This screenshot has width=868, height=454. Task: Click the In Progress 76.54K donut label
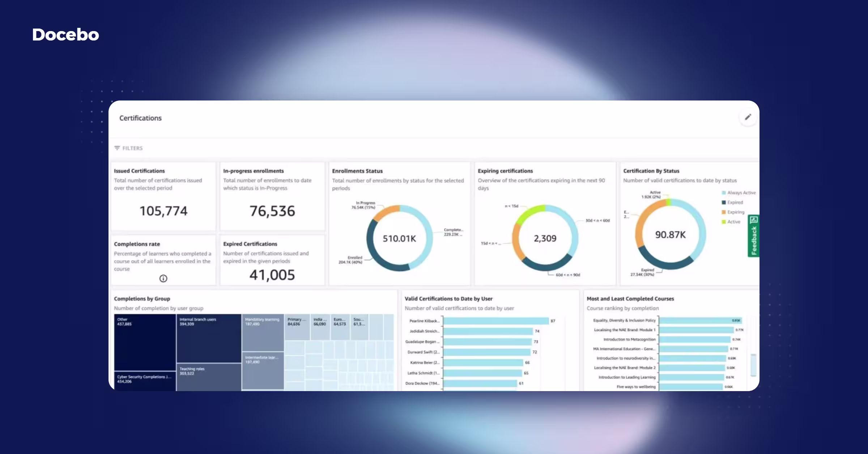click(x=363, y=205)
